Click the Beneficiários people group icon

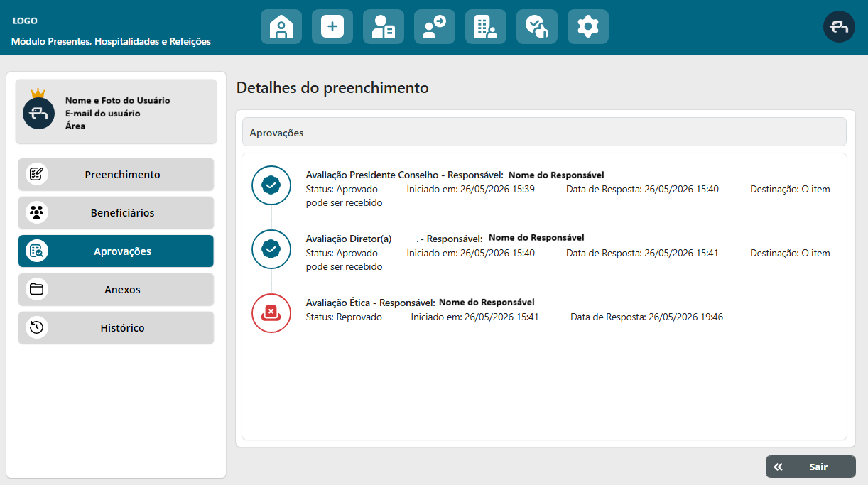coord(37,213)
